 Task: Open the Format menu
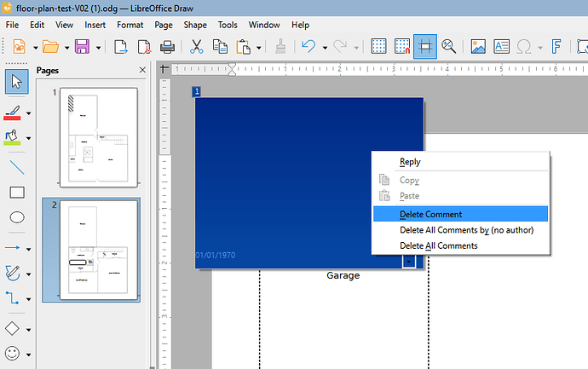[130, 25]
